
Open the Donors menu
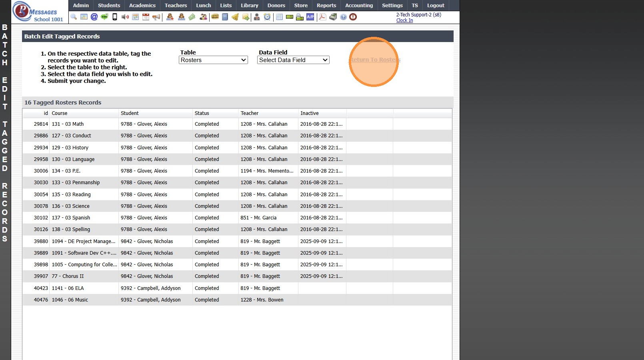click(x=276, y=6)
